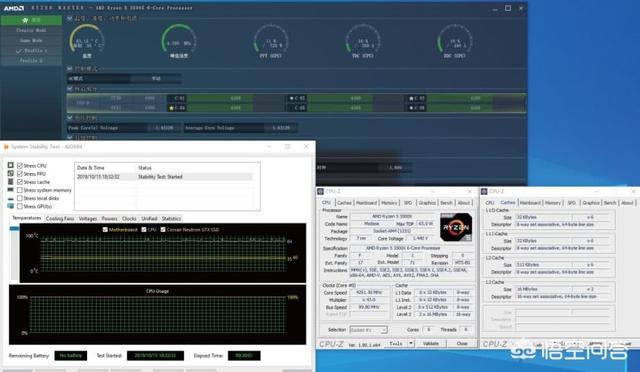Select the Stability Test Started log row
The width and height of the screenshot is (640, 372).
[x=164, y=177]
